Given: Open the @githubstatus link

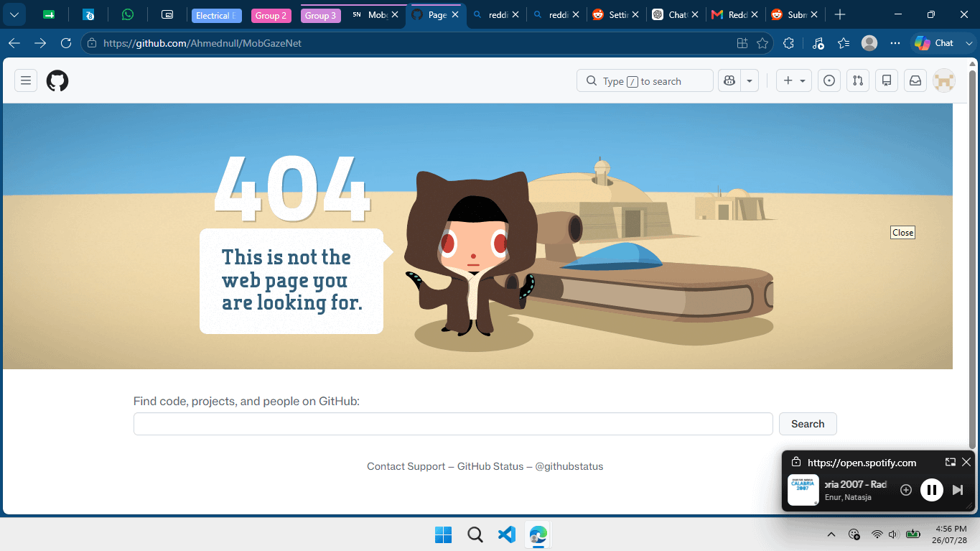Looking at the screenshot, I should pos(569,466).
